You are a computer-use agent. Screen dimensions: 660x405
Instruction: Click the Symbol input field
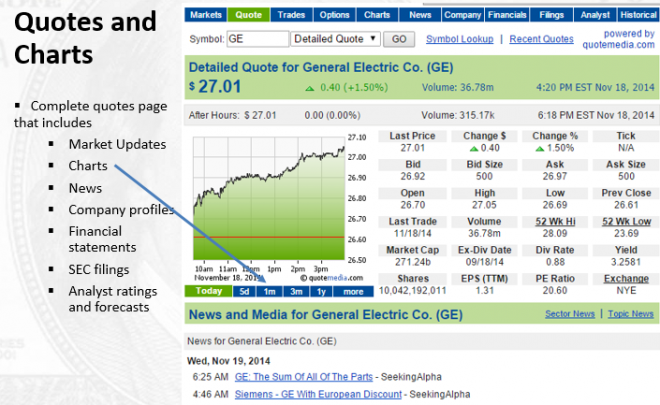click(257, 39)
